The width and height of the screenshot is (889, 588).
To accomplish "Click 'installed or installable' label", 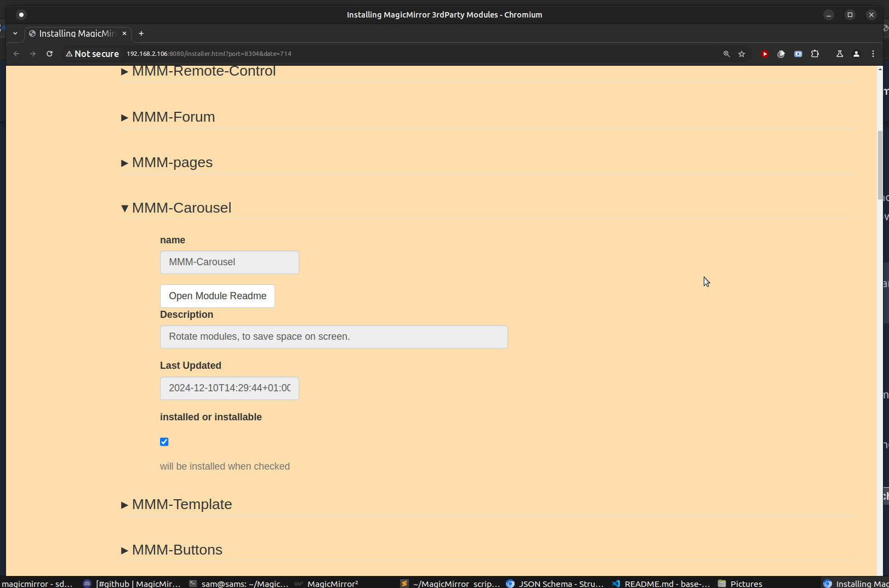I will coord(211,417).
